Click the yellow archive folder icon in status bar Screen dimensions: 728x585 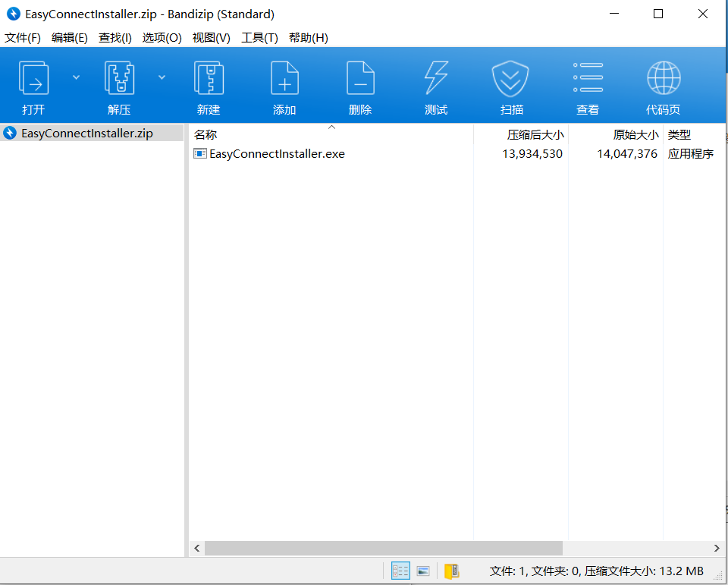pyautogui.click(x=452, y=571)
